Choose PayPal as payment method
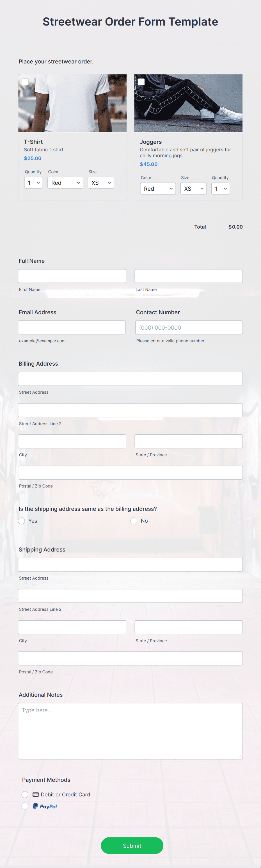This screenshot has width=261, height=868. (25, 806)
